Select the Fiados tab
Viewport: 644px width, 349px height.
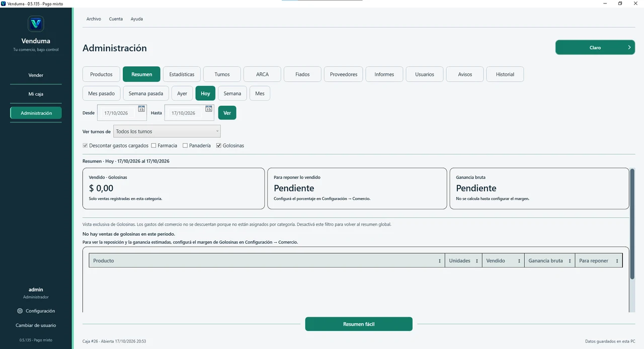[302, 74]
